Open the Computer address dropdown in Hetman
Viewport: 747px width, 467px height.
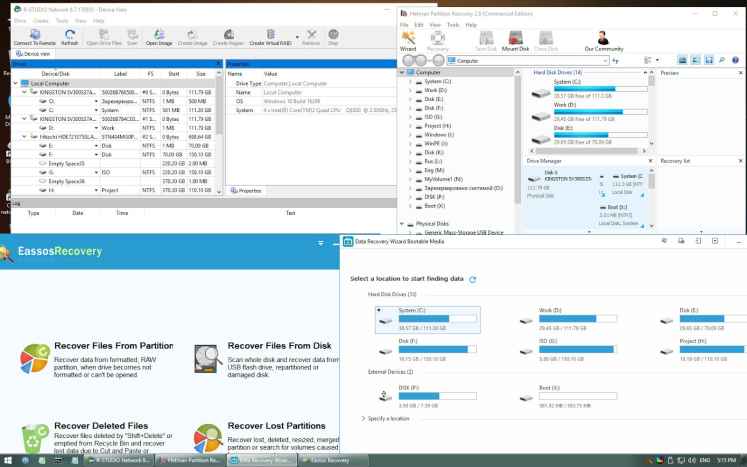[x=604, y=61]
